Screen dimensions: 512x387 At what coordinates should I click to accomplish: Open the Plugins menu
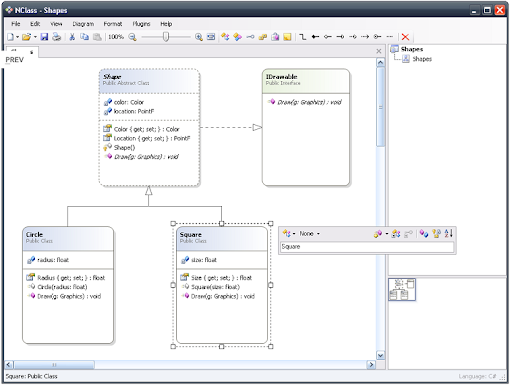coord(141,24)
